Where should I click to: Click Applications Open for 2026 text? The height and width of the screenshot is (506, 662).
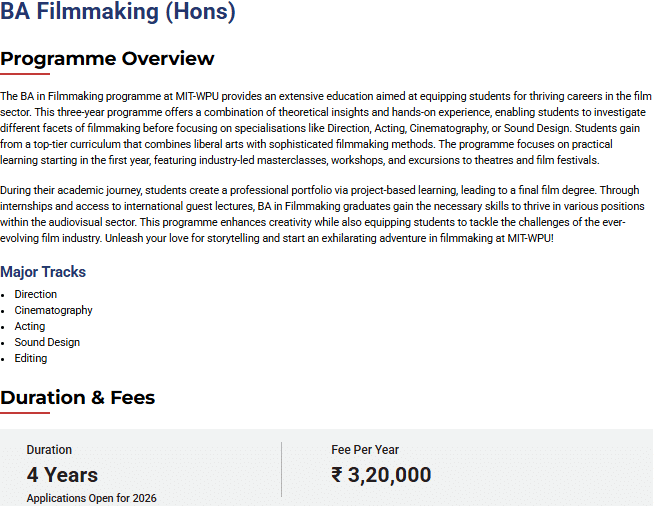click(x=91, y=498)
